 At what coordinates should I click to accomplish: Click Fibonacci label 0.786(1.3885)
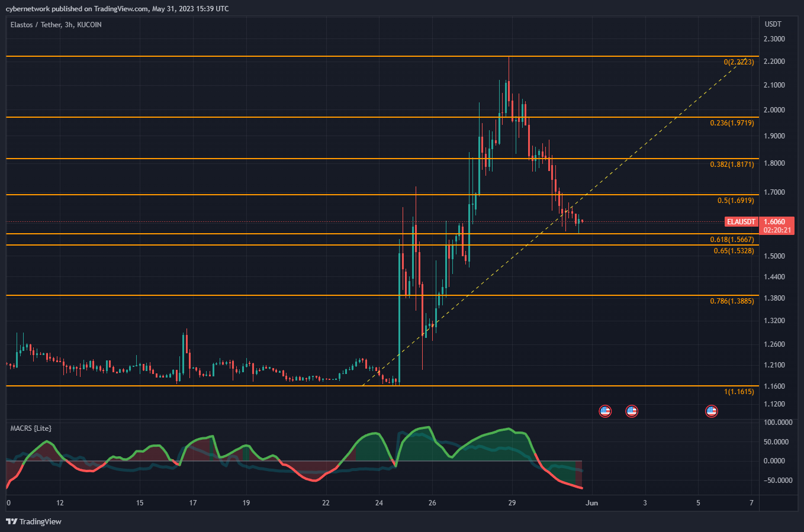[732, 301]
